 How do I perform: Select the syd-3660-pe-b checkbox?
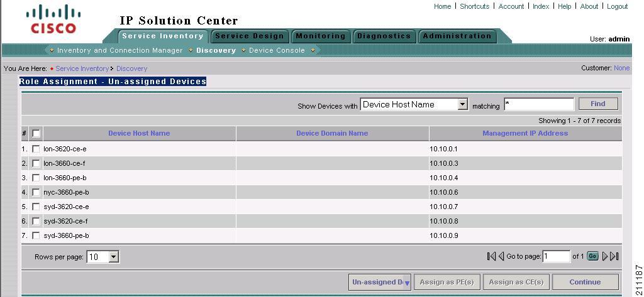pyautogui.click(x=36, y=235)
